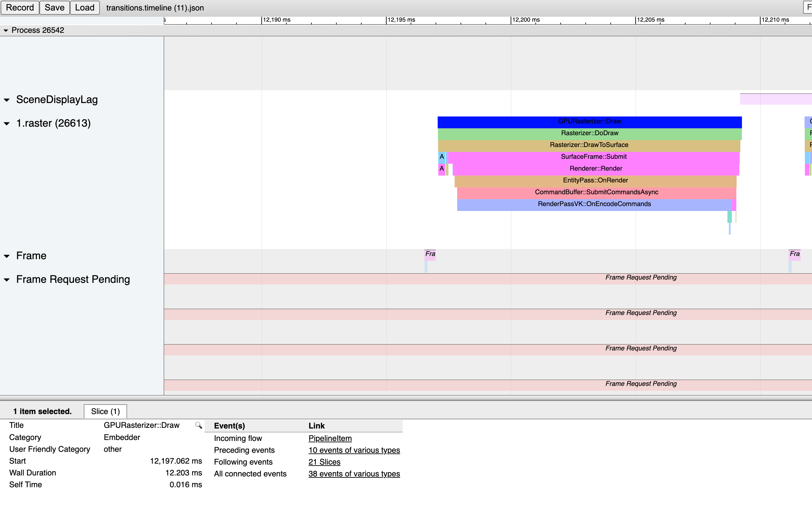Image resolution: width=812 pixels, height=523 pixels.
Task: Collapse the 1.raster (26613) thread track
Action: [6, 123]
